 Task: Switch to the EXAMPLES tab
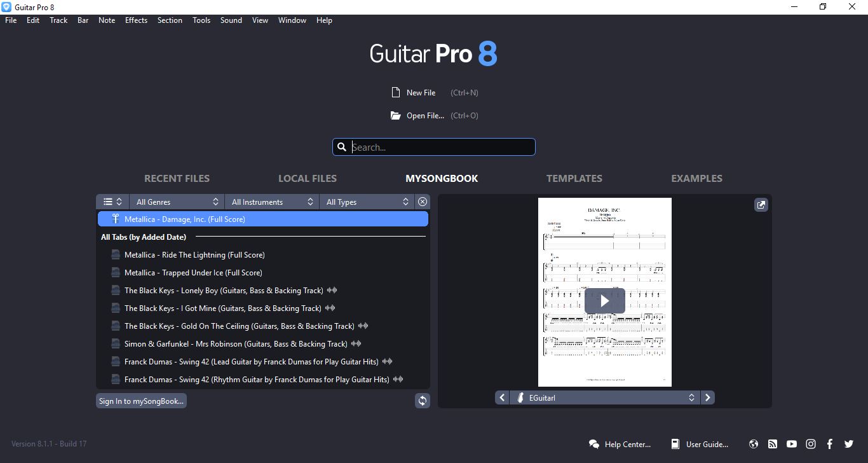tap(696, 179)
